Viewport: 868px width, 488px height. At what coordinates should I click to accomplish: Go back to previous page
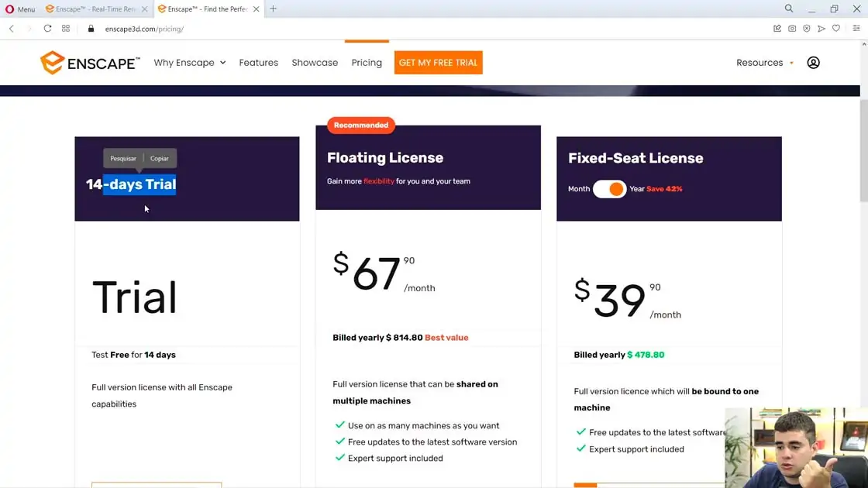point(12,29)
